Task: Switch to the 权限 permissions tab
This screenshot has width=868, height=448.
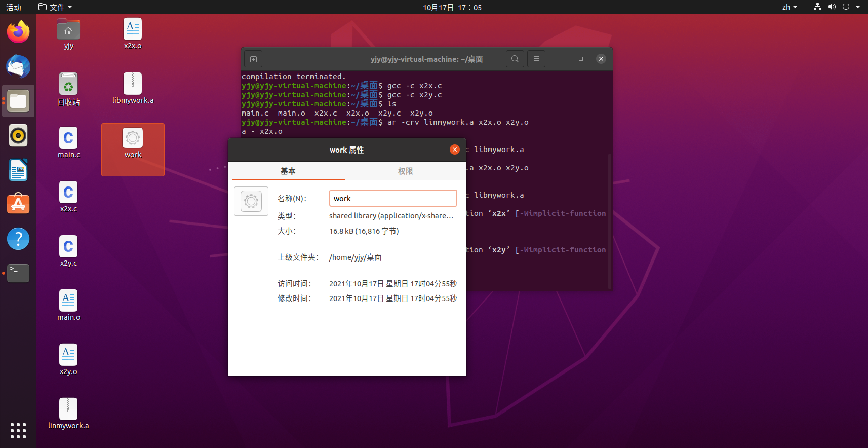Action: [x=405, y=171]
